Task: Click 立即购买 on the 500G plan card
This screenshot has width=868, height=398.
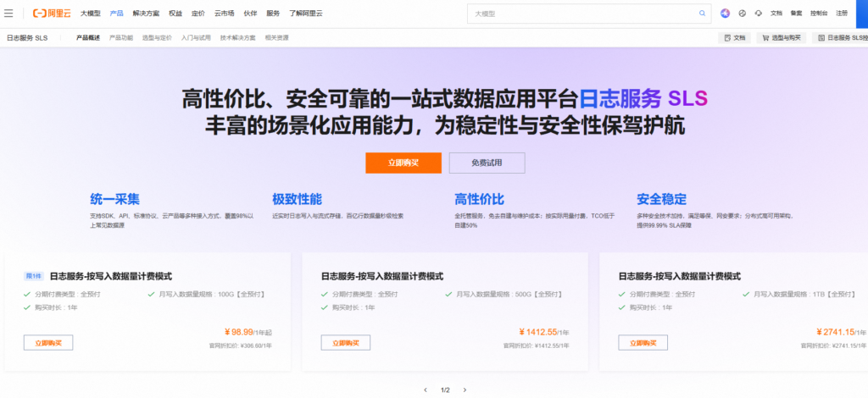Action: (346, 343)
